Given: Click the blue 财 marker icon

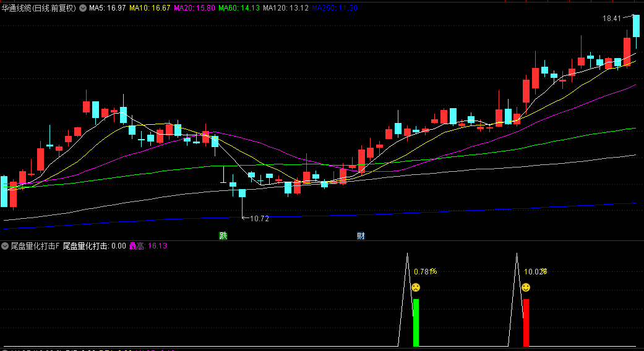Looking at the screenshot, I should tap(361, 236).
